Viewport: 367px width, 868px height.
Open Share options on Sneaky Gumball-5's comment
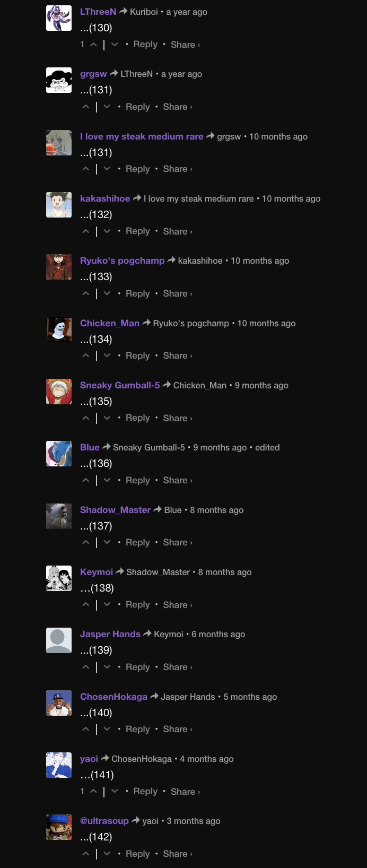[x=178, y=418]
